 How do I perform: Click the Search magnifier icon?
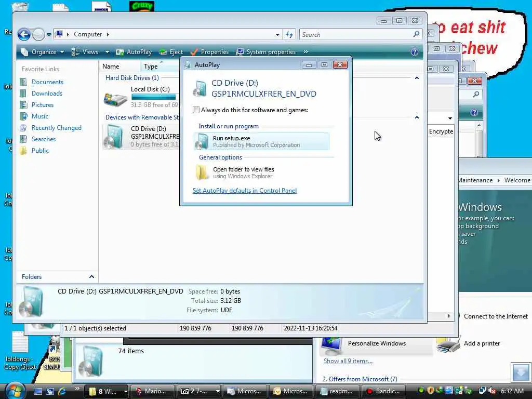click(x=416, y=34)
